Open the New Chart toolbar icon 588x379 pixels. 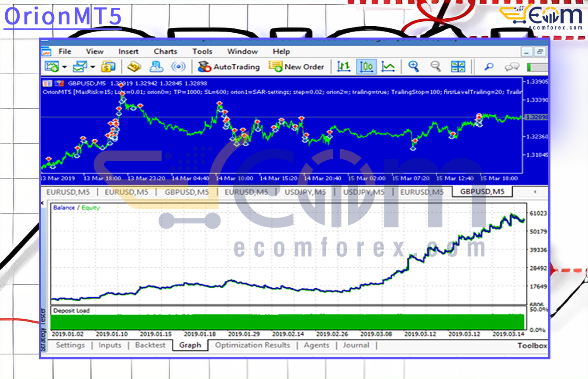coord(52,67)
